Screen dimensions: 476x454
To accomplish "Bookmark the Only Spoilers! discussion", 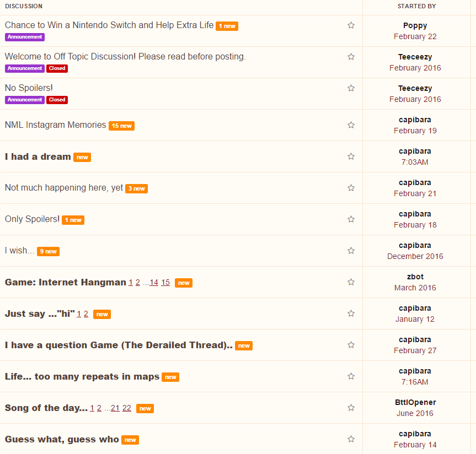I will coord(351,219).
